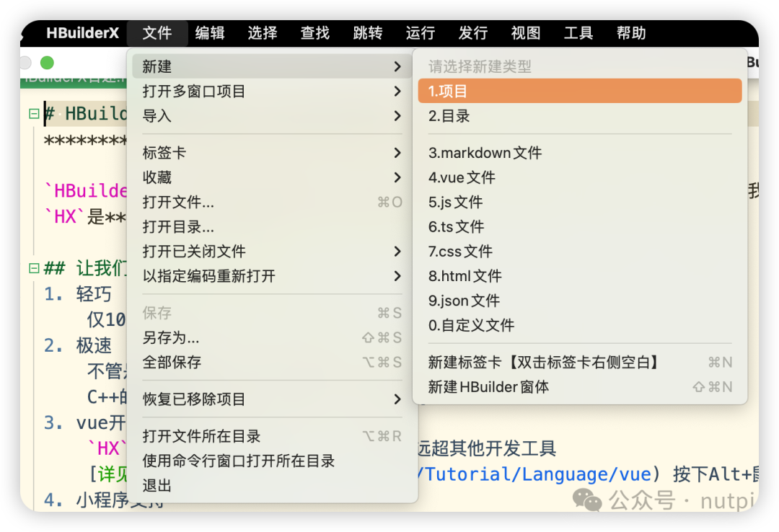This screenshot has height=532, width=779.
Task: Select 1.项目 new type
Action: click(580, 91)
